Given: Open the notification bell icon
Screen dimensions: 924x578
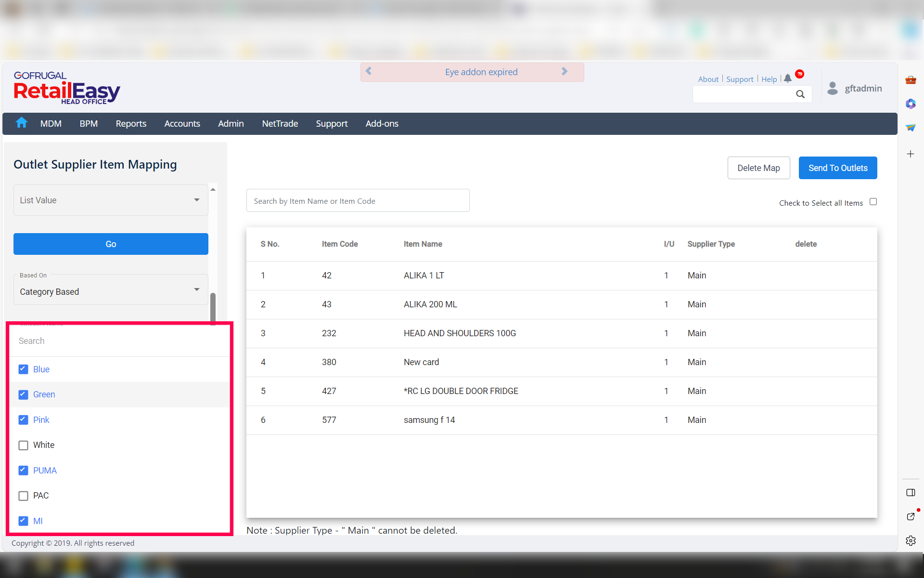Looking at the screenshot, I should coord(788,79).
